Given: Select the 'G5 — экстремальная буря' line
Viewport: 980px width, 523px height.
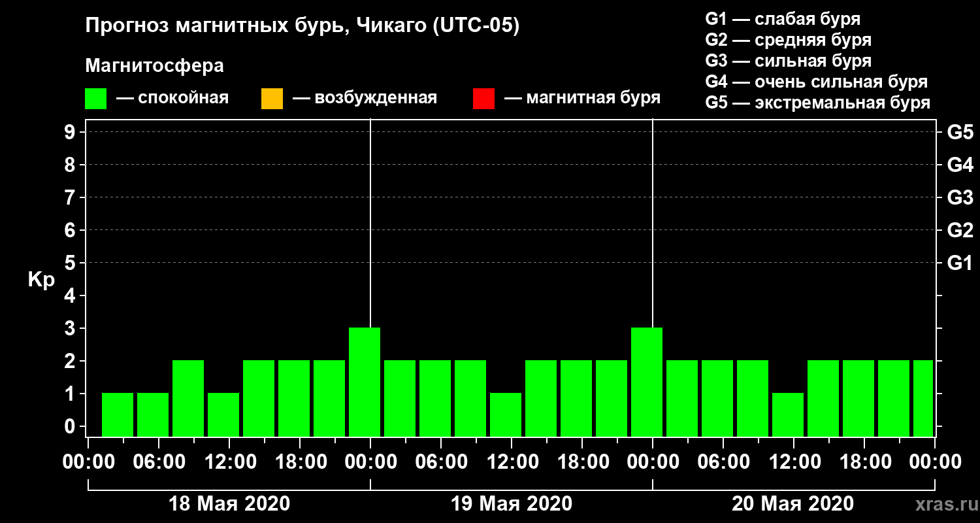Looking at the screenshot, I should point(818,103).
